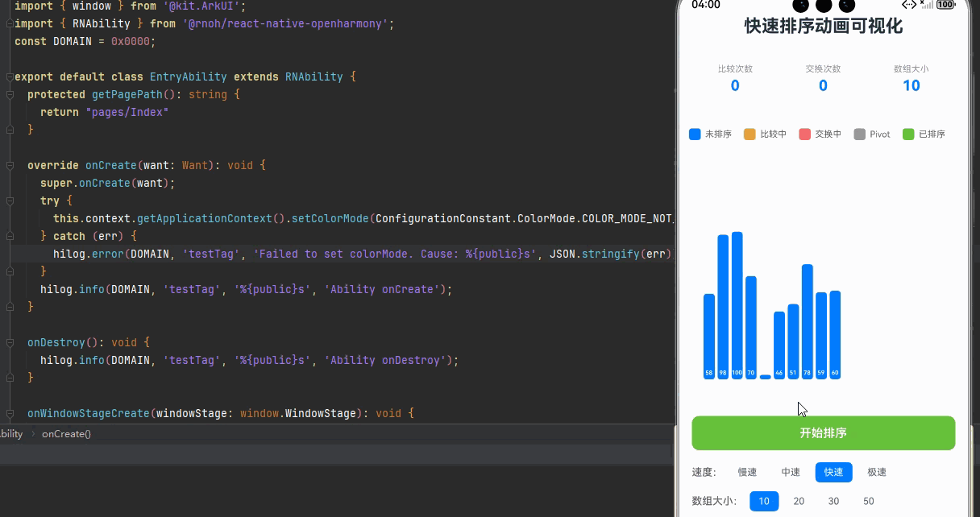The image size is (980, 517).
Task: Click '@rnoh/react-native-openharmony' import string
Action: click(287, 23)
